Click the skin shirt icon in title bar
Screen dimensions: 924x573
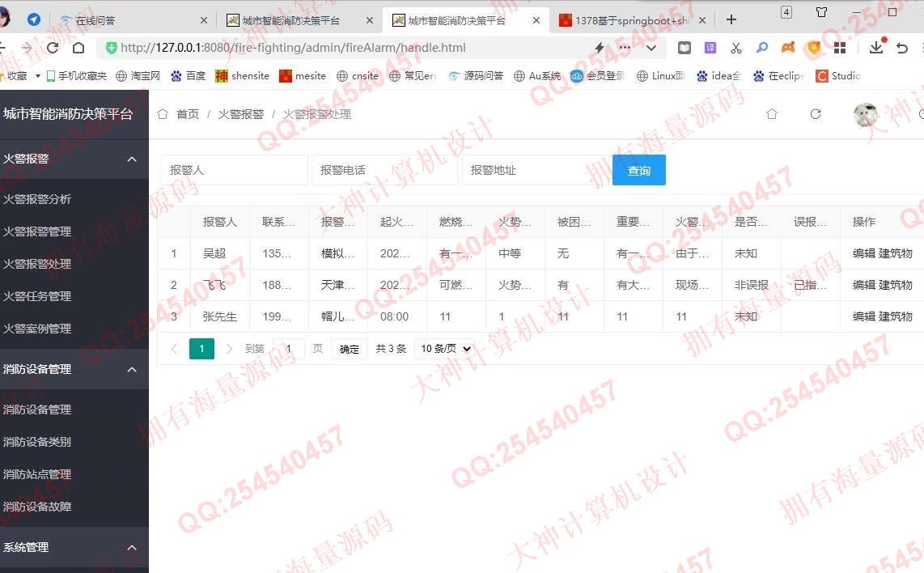(x=821, y=12)
